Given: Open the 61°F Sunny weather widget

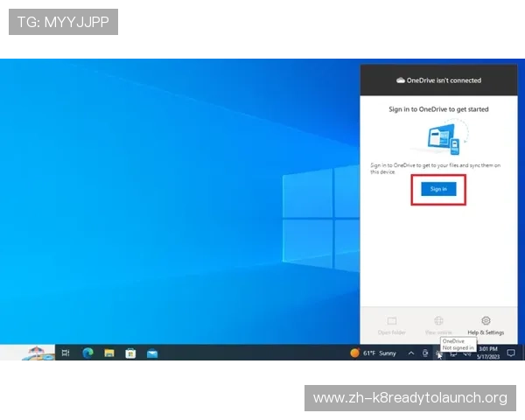Looking at the screenshot, I should tap(373, 353).
